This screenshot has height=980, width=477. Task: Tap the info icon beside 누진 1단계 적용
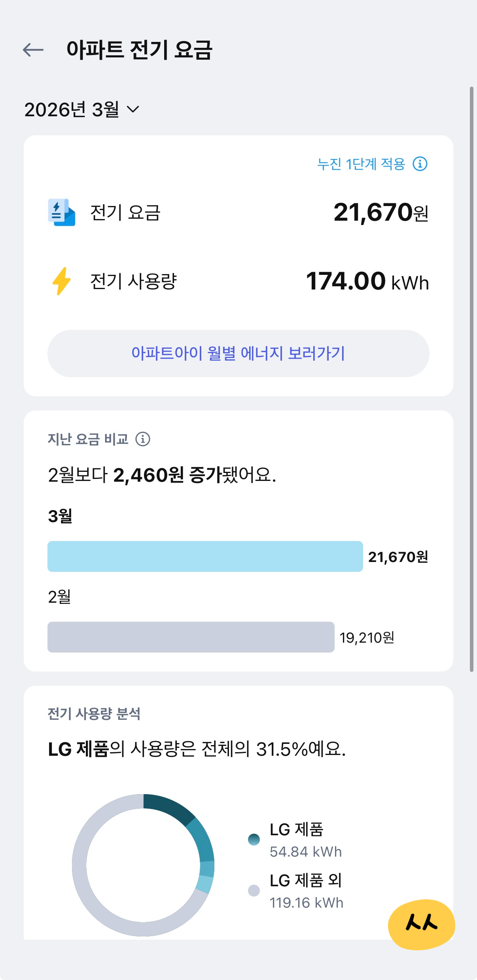click(x=420, y=164)
